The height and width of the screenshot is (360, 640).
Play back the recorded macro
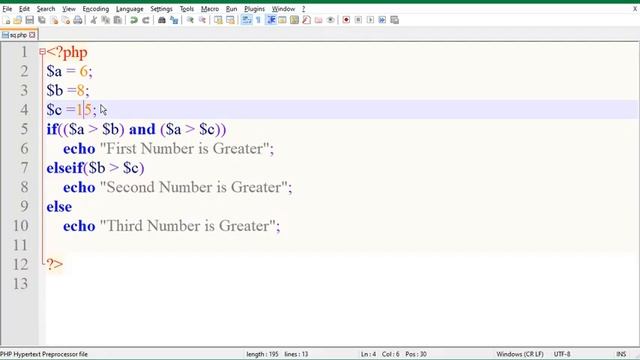(x=370, y=20)
